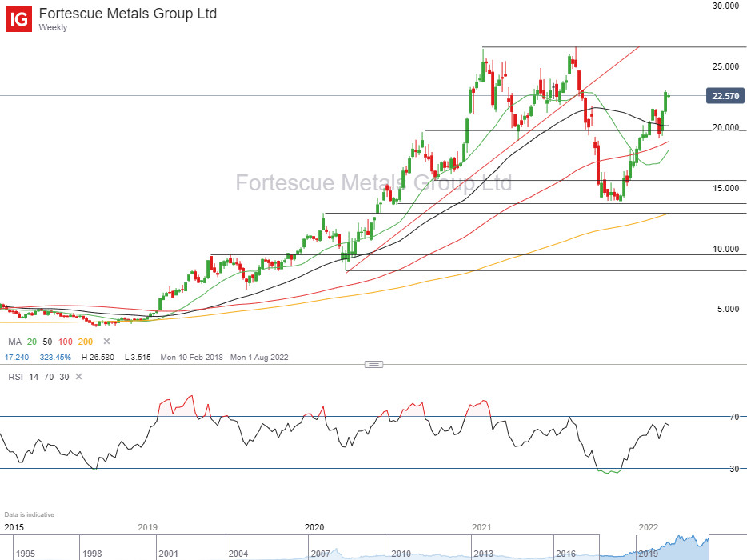Click 2007 in the history navigator
Viewport: 747px width, 560px height.
(321, 554)
